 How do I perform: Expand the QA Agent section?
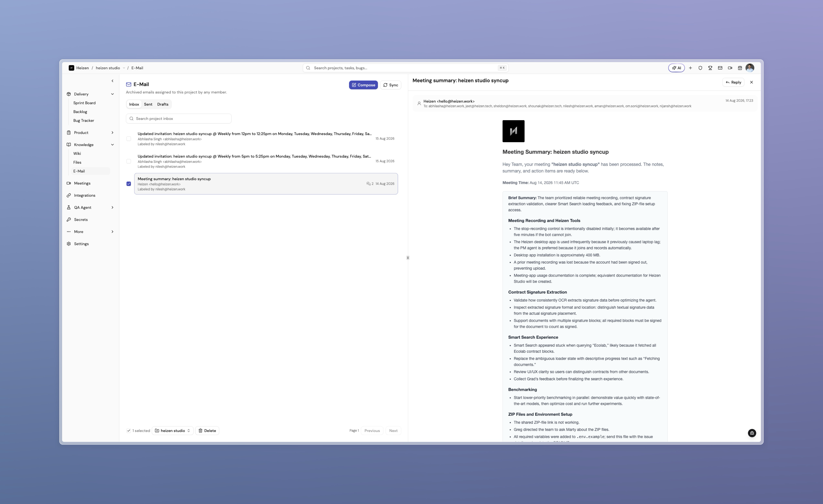click(x=112, y=207)
